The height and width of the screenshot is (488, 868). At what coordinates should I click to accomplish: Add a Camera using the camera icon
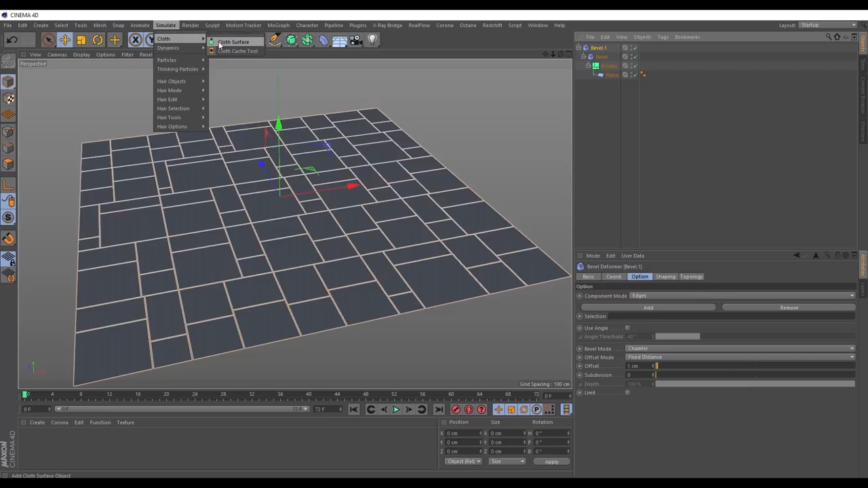click(x=356, y=40)
